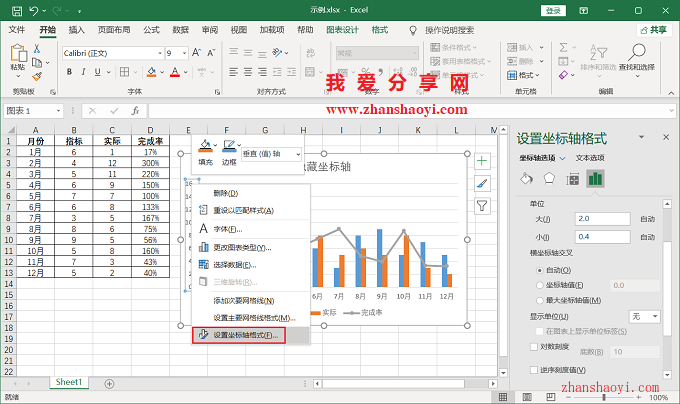Click the 共享 share button
The width and height of the screenshot is (680, 404).
point(654,30)
